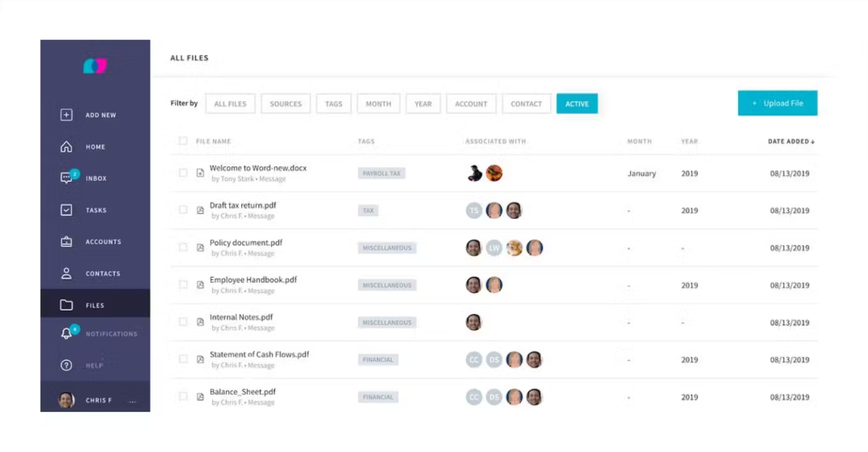Viewport: 868px width, 452px height.
Task: Sort by the Date Added column header
Action: pos(791,141)
